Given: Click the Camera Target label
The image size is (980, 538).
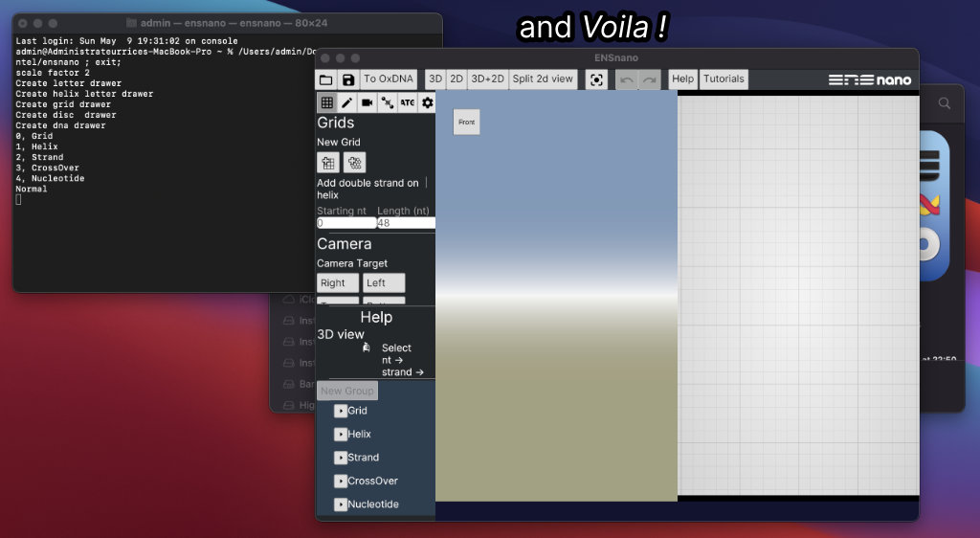Looking at the screenshot, I should point(352,263).
